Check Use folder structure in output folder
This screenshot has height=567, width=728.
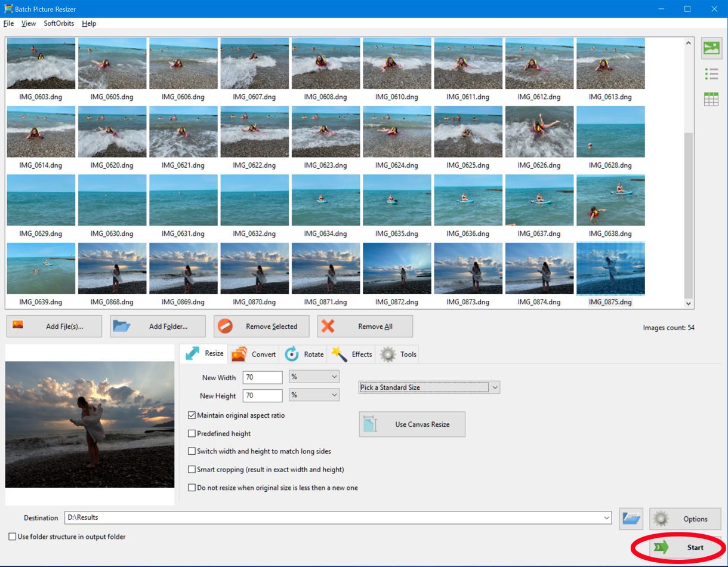(12, 537)
